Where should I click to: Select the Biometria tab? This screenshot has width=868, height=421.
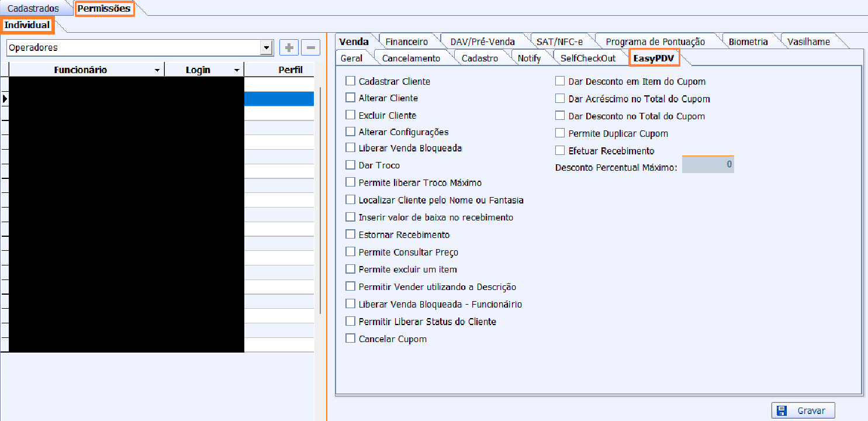point(748,42)
